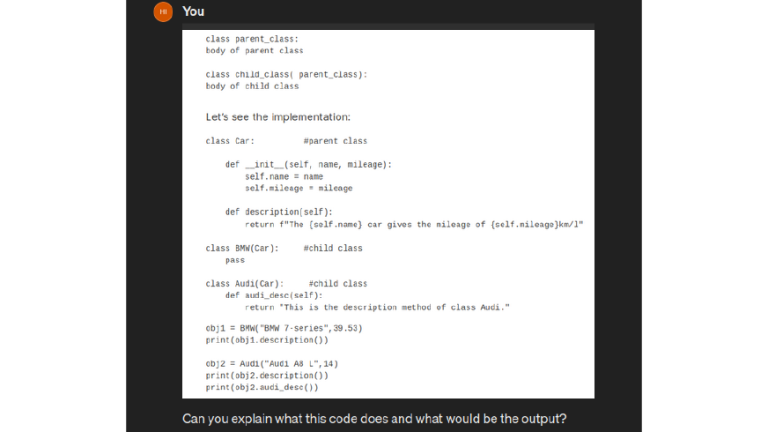Click the "#parent class" comment
This screenshot has height=432, width=768.
point(335,141)
